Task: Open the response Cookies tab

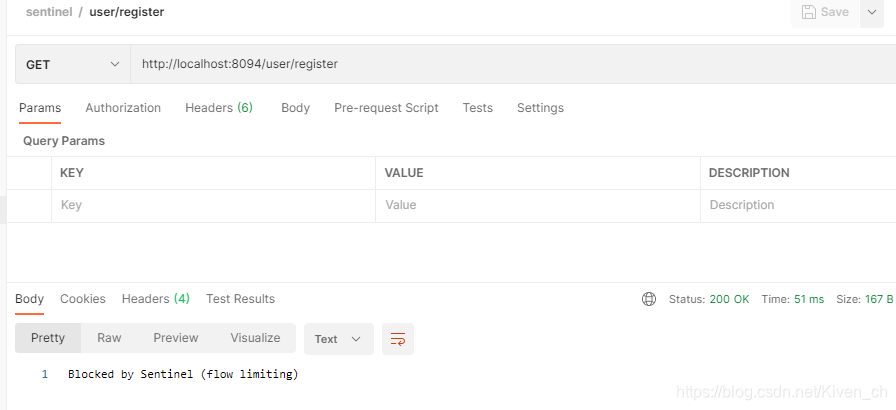Action: pyautogui.click(x=83, y=299)
